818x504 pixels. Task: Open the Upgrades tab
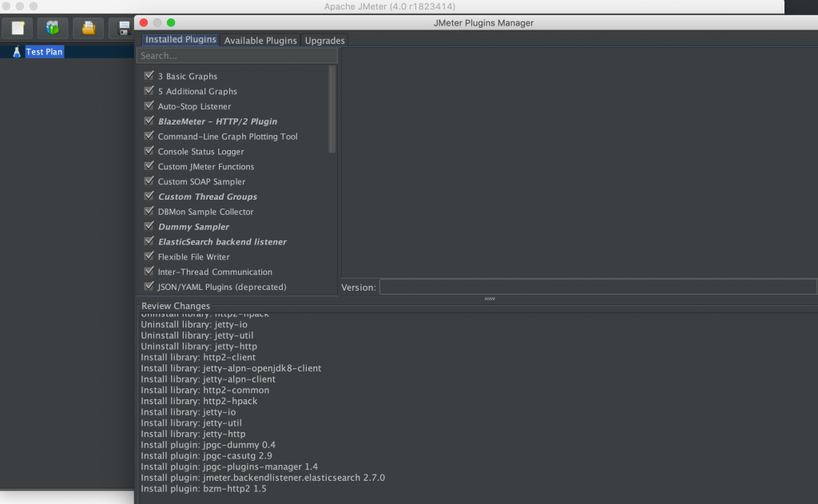point(324,40)
